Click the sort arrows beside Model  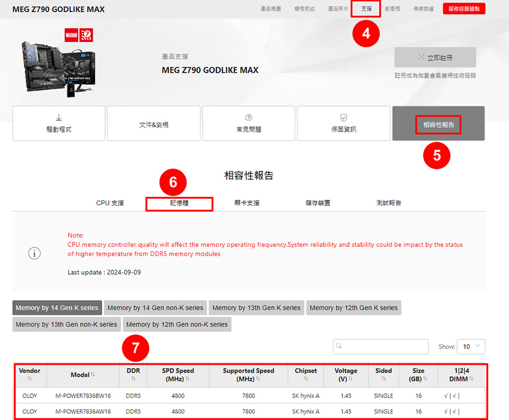coord(92,374)
